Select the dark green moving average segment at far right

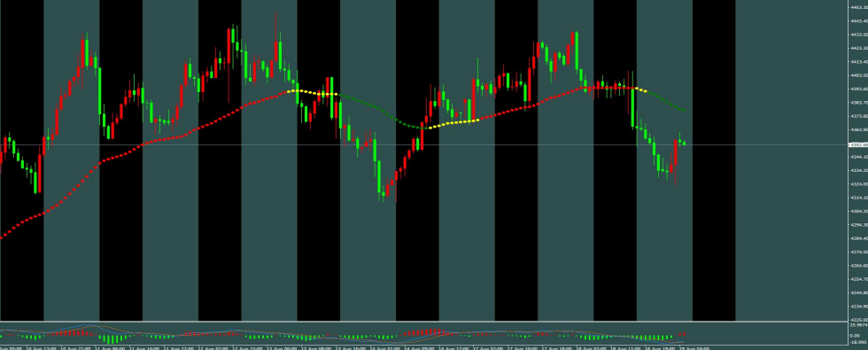(x=667, y=100)
